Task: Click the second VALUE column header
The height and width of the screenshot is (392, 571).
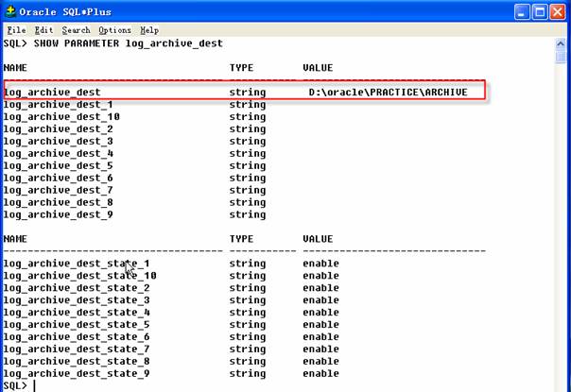Action: pyautogui.click(x=318, y=239)
